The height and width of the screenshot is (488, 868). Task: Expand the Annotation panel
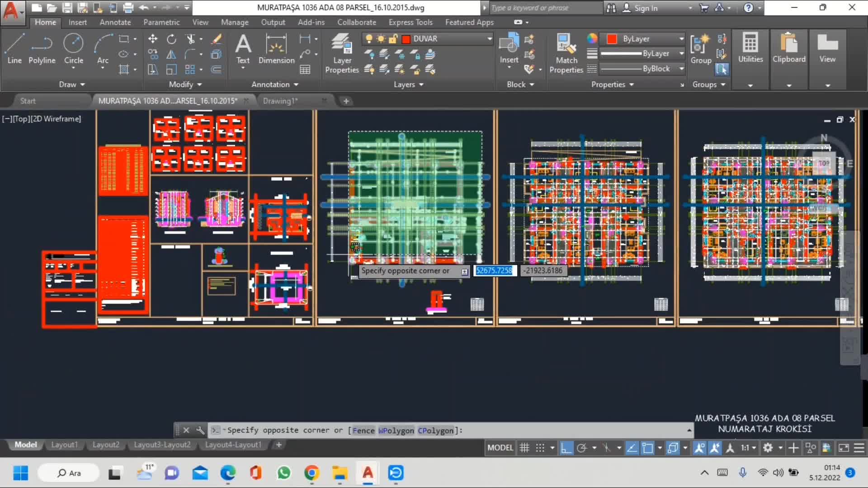pos(275,84)
